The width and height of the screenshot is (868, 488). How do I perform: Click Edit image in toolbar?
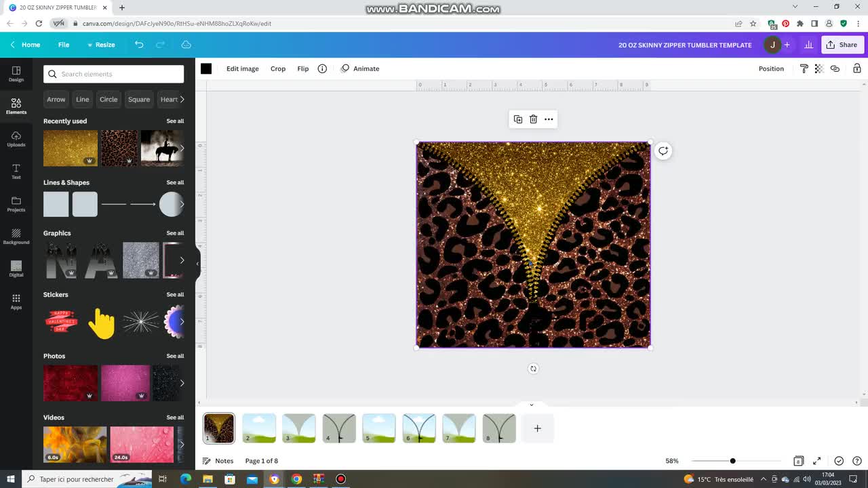point(243,68)
